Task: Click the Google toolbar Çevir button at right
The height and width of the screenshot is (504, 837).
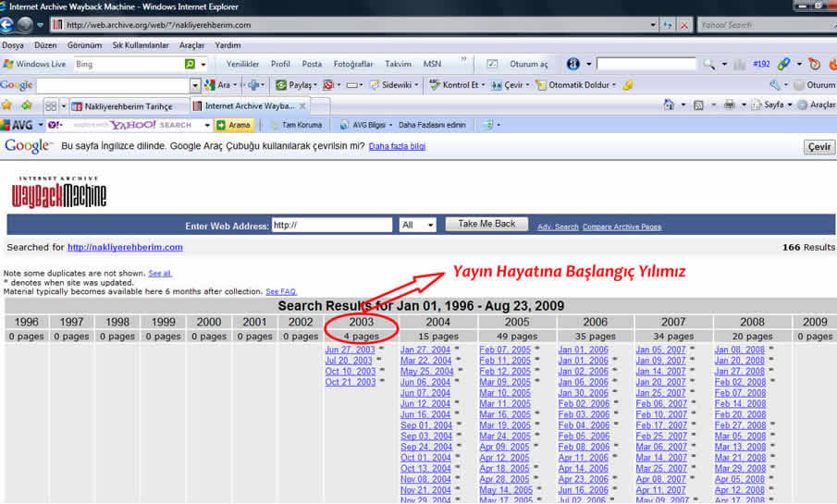Action: pos(819,147)
